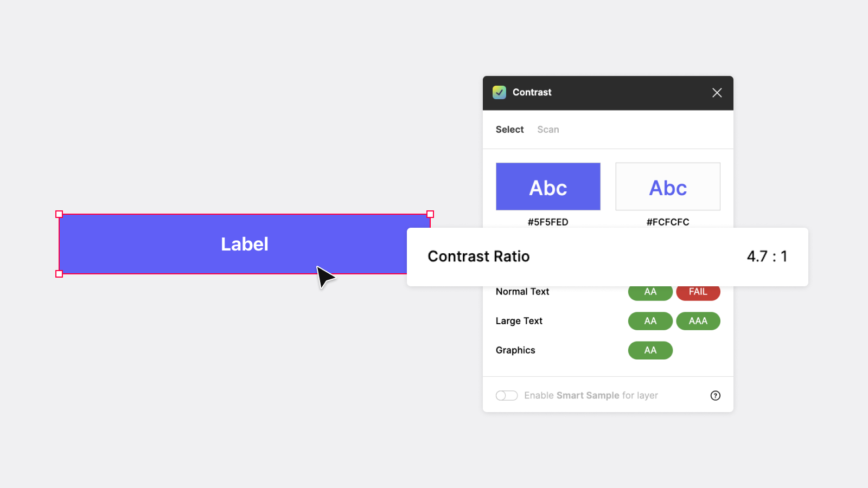Click the Normal Text AA badge
The width and height of the screenshot is (868, 488).
point(650,293)
